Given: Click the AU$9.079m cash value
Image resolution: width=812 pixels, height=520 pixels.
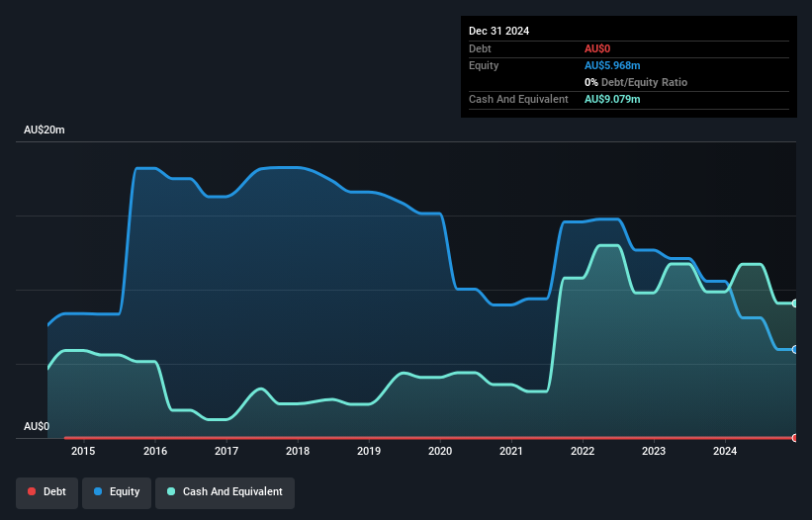Looking at the screenshot, I should point(612,99).
